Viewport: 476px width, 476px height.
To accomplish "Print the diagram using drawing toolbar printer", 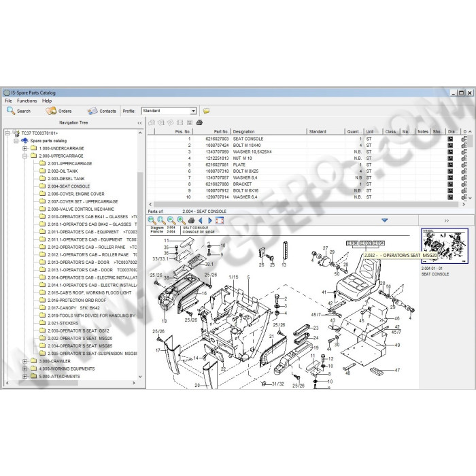I will tap(191, 220).
